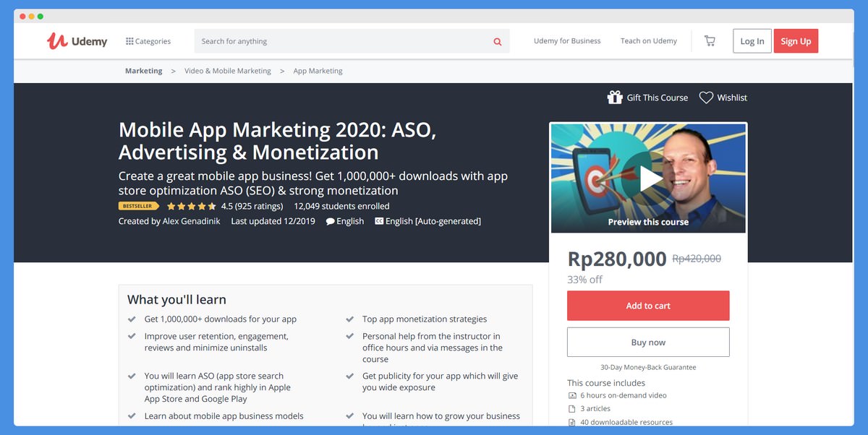Click the 33% off text
The width and height of the screenshot is (868, 435).
coord(584,280)
